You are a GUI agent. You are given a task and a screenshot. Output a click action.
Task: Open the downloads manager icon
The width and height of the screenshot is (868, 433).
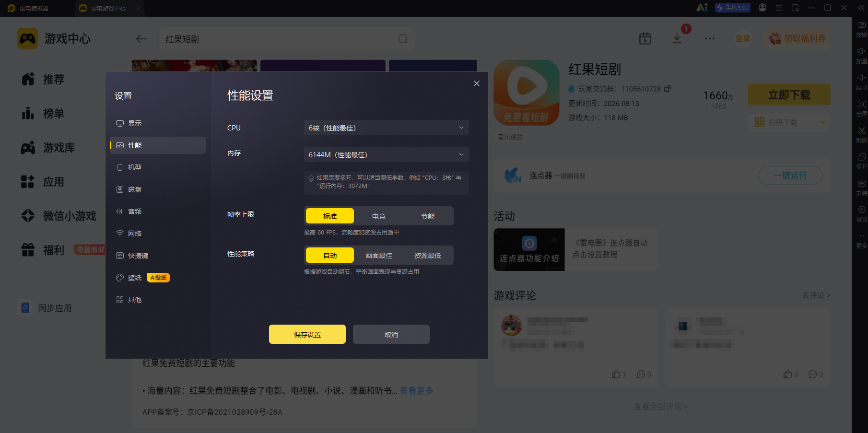677,38
